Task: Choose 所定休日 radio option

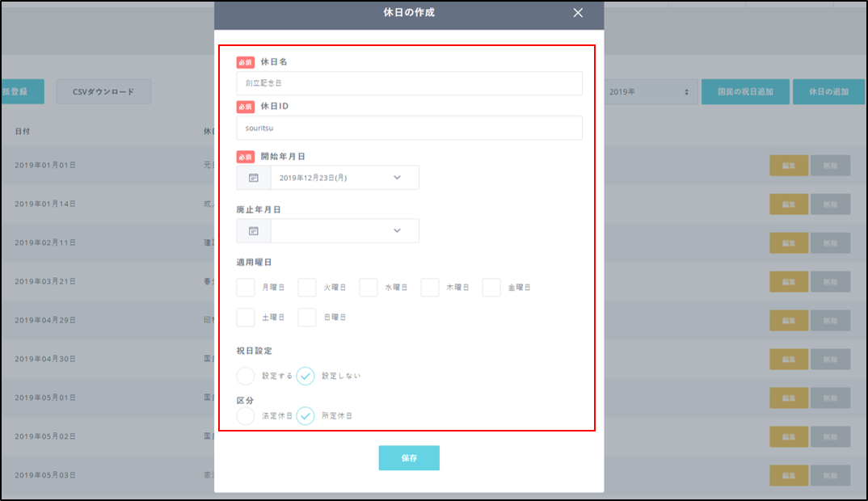Action: [305, 415]
